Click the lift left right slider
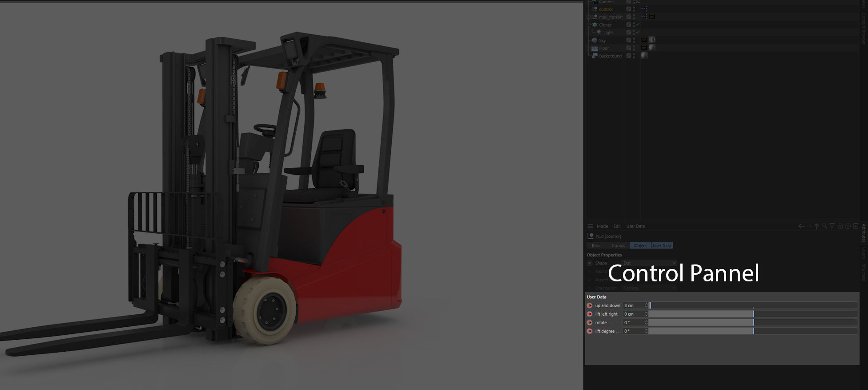 coord(753,314)
